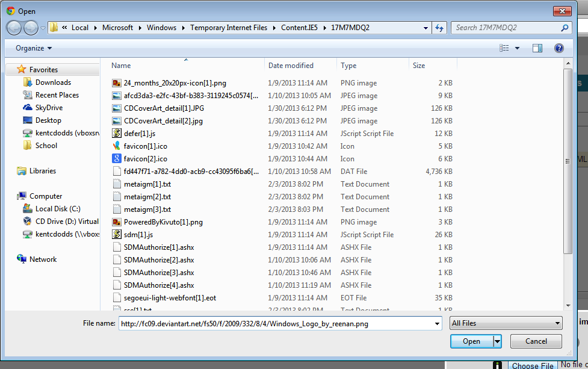The image size is (588, 369).
Task: Sort by the Size column header
Action: pyautogui.click(x=419, y=65)
